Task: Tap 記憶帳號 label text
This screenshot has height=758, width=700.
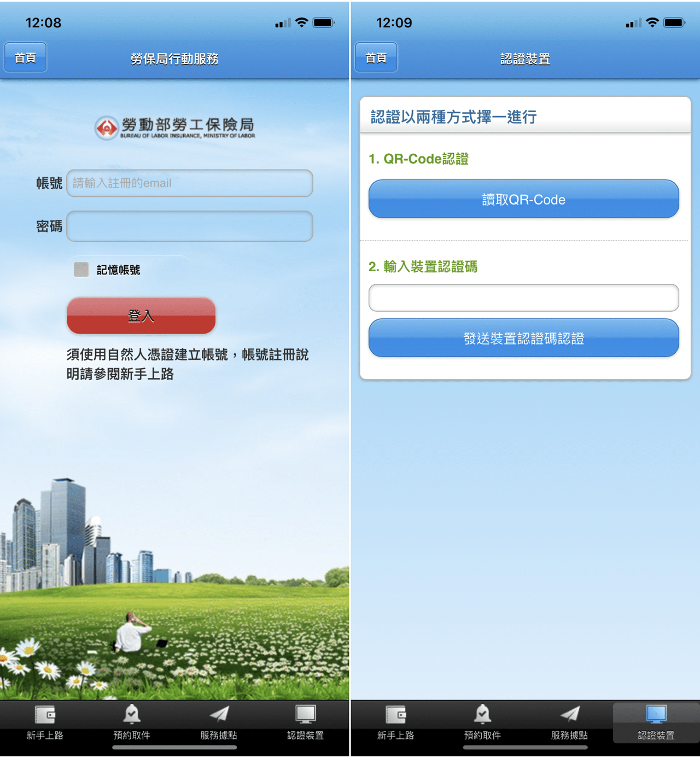Action: 118,270
